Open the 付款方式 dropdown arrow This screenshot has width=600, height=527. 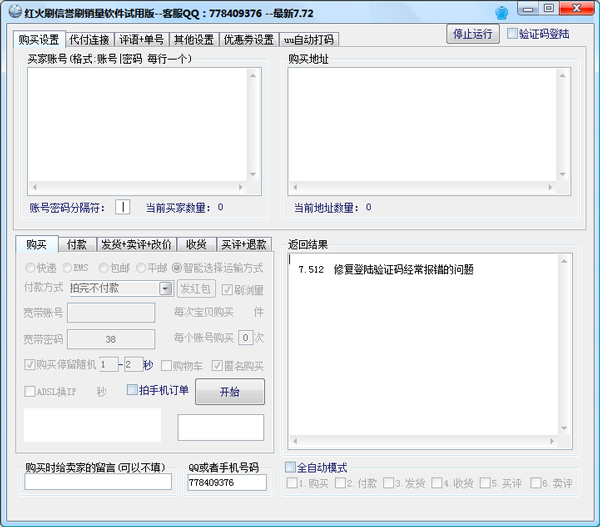[x=166, y=288]
